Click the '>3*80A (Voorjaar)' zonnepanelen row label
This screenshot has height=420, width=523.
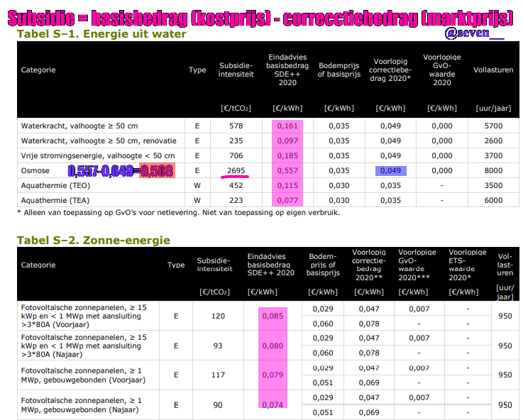coord(84,316)
